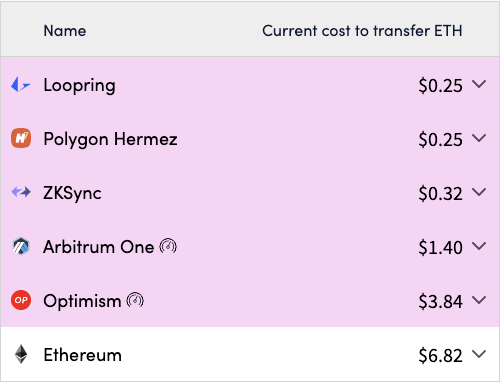Expand the Ethereum row chevron
This screenshot has height=382, width=500.
pos(479,354)
